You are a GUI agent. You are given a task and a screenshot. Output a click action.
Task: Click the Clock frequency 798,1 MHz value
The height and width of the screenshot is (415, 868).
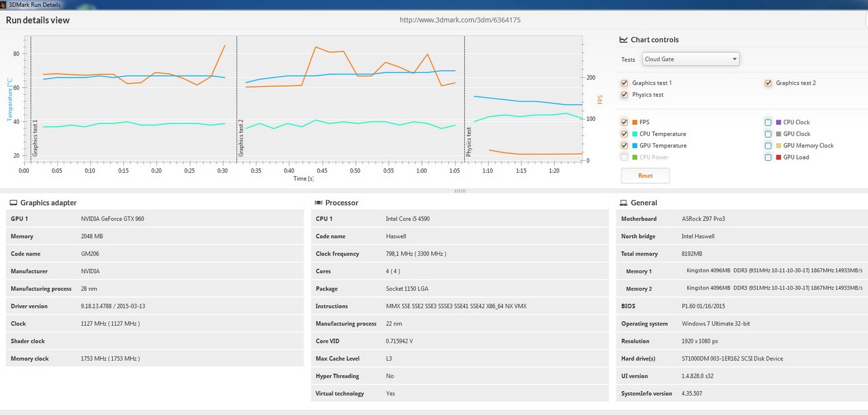click(416, 254)
